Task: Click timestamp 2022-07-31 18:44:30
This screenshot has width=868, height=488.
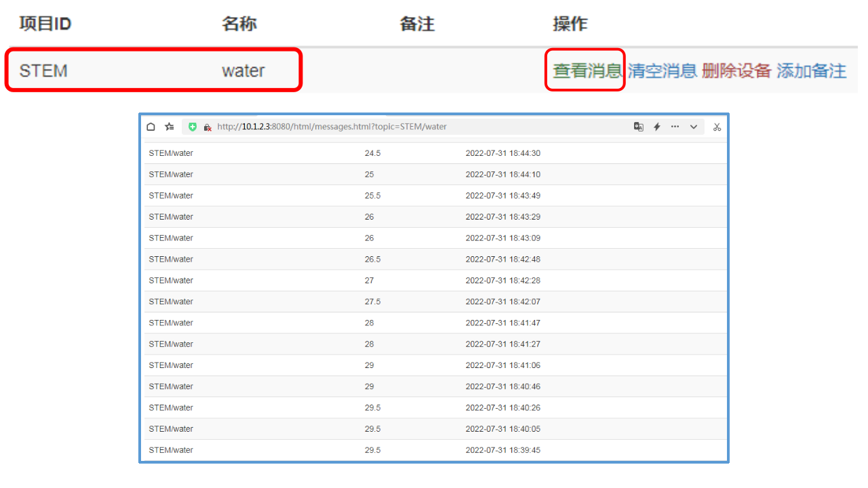Action: pos(502,153)
